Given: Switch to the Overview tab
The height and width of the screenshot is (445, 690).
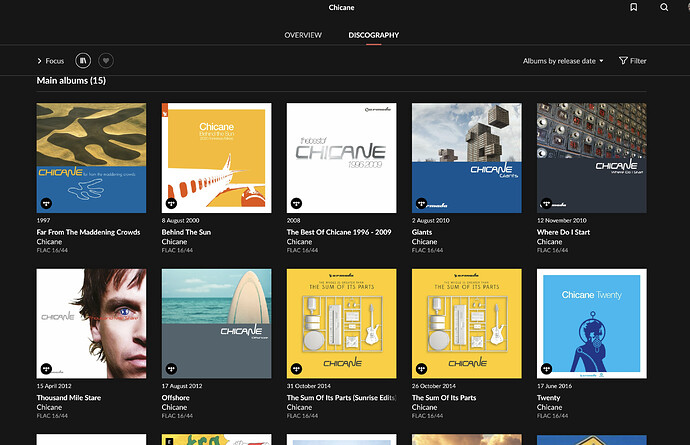Looking at the screenshot, I should (x=303, y=35).
